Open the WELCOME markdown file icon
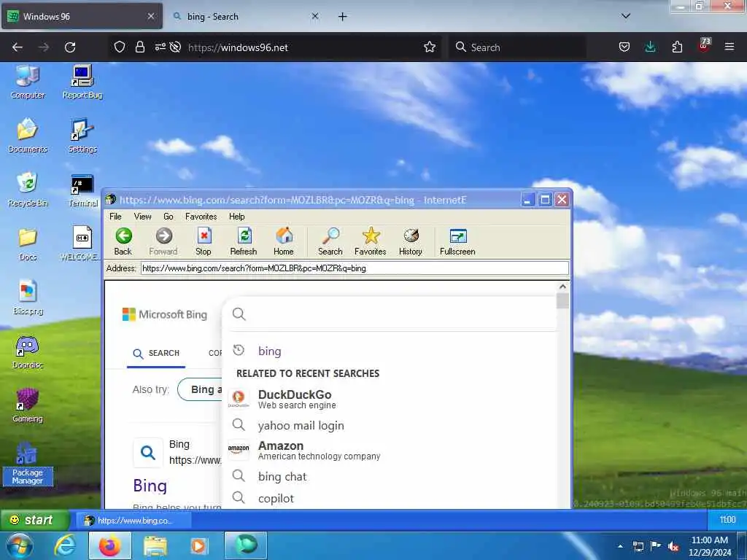 [82, 244]
